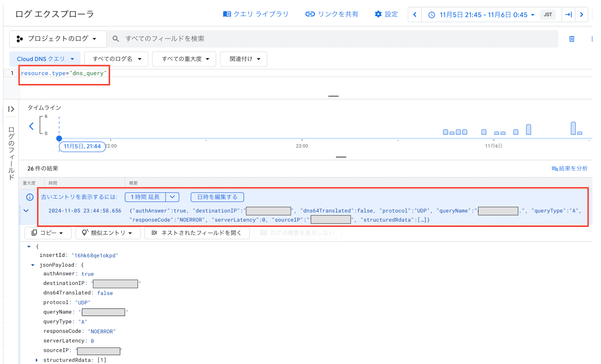Image resolution: width=601 pixels, height=364 pixels.
Task: Open 関連付け dropdown
Action: [x=244, y=59]
